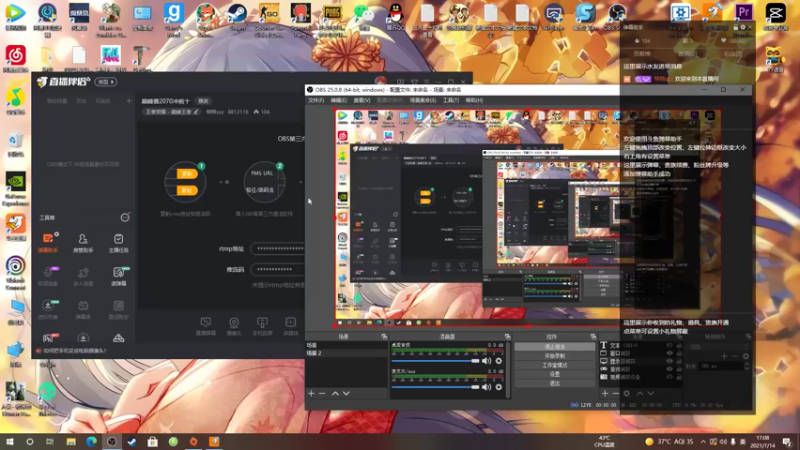Click the 直播弹幕 icon in bottom bar
This screenshot has width=800, height=450.
tap(206, 326)
